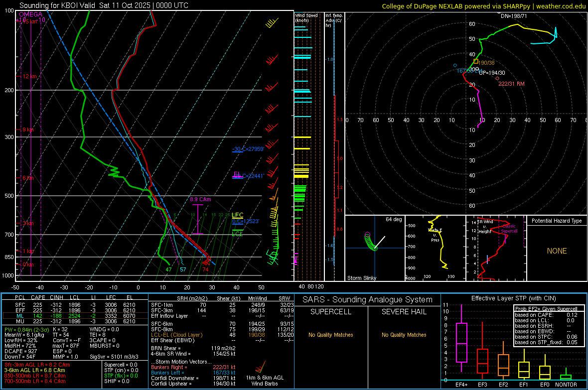Select the highlighted ML parcel row

click(x=75, y=316)
